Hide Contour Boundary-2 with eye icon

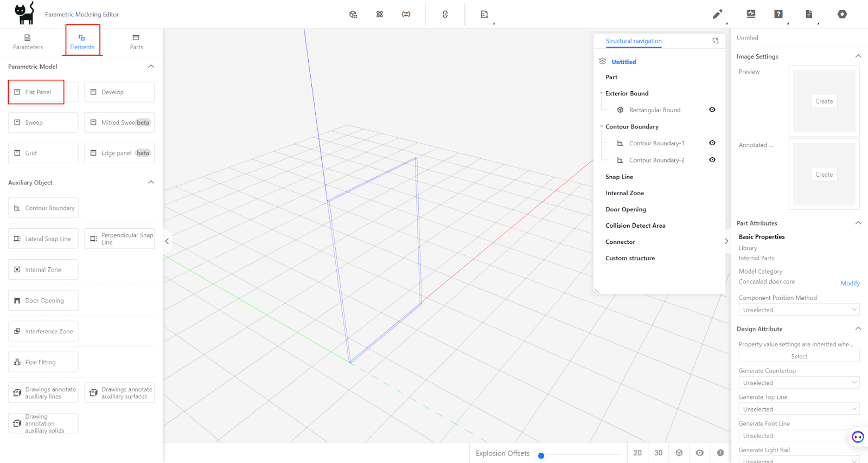[712, 159]
